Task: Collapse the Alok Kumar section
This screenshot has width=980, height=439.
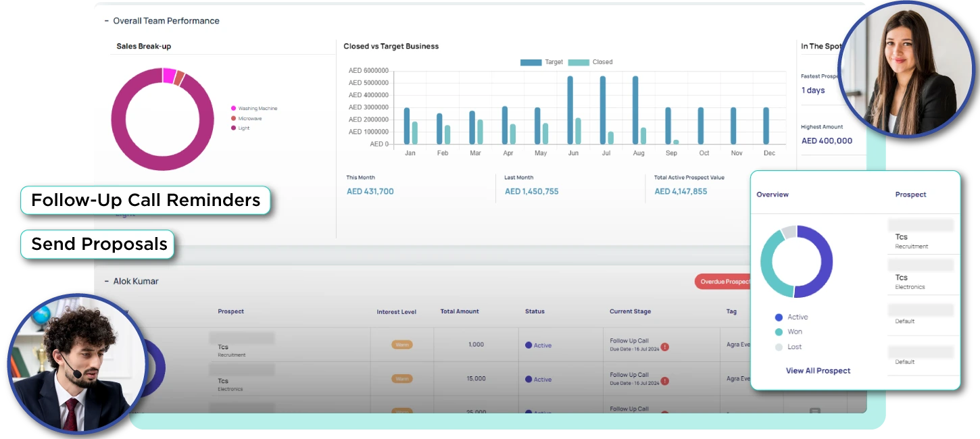Action: (107, 281)
